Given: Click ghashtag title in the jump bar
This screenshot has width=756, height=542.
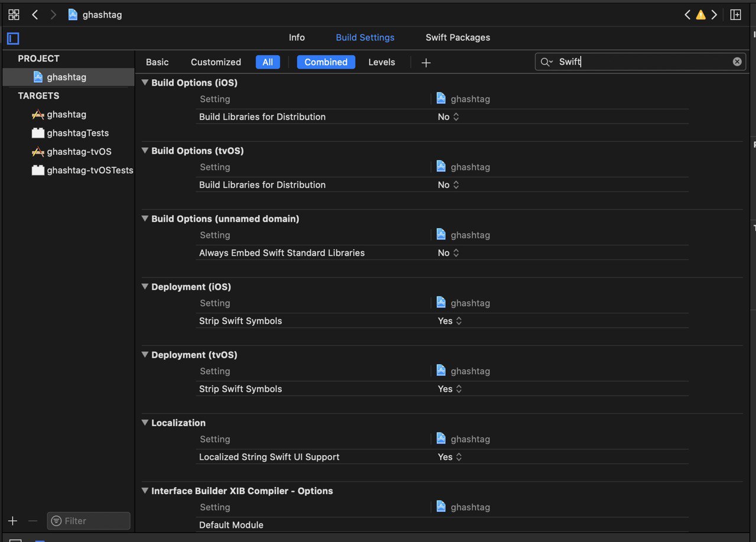Looking at the screenshot, I should click(102, 15).
